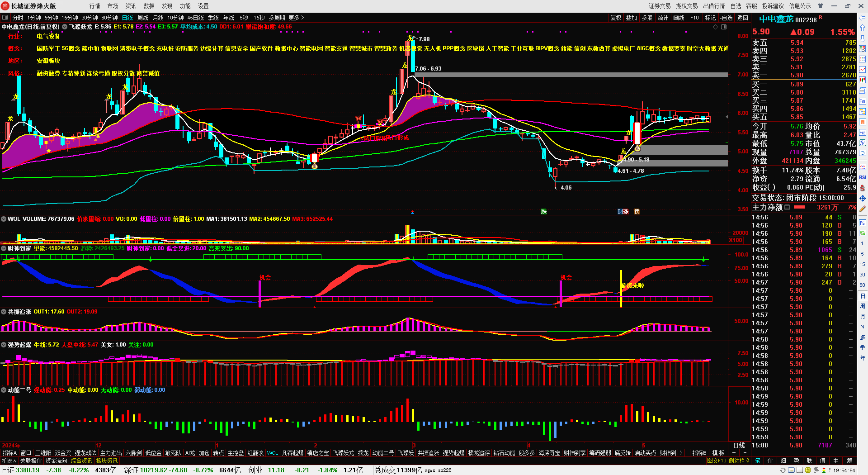The image size is (868, 475).
Task: Click the 图文F10 button
Action: coord(717,461)
